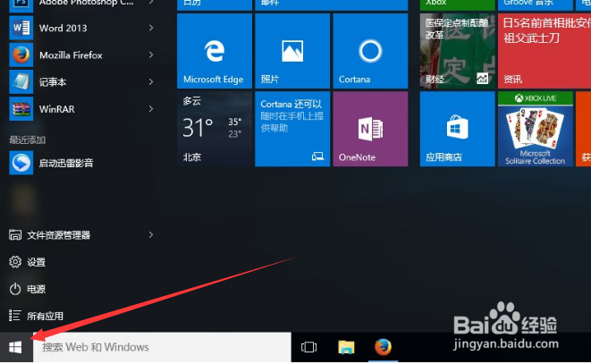Launch Firefox from the taskbar
The image size is (591, 364).
click(383, 347)
